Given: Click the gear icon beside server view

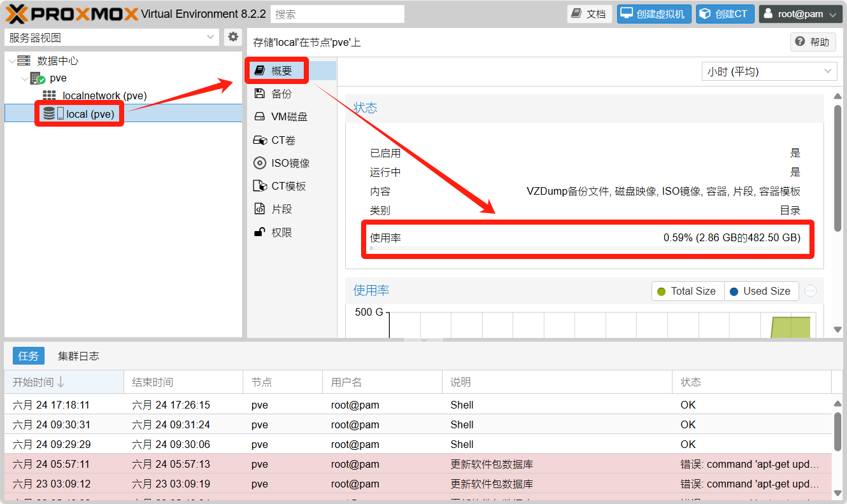Looking at the screenshot, I should click(233, 37).
